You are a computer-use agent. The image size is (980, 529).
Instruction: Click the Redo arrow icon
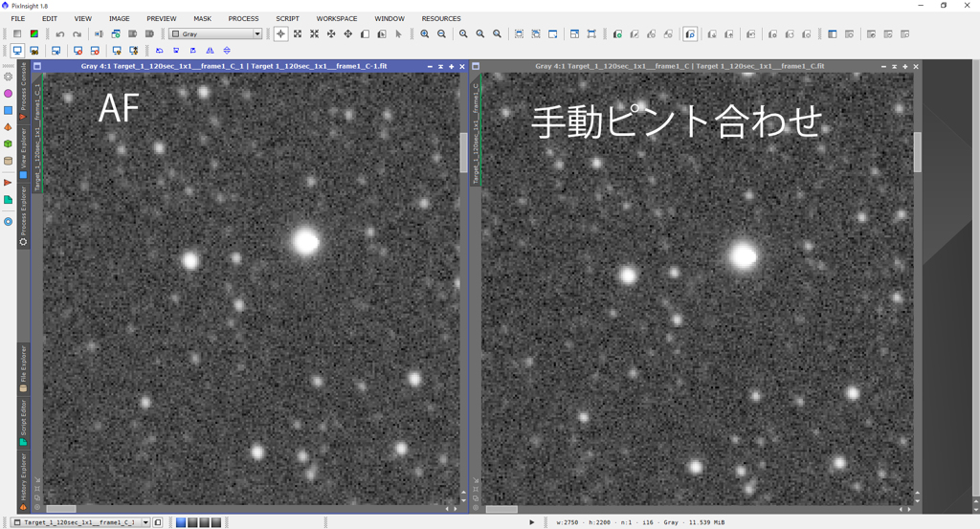(77, 34)
